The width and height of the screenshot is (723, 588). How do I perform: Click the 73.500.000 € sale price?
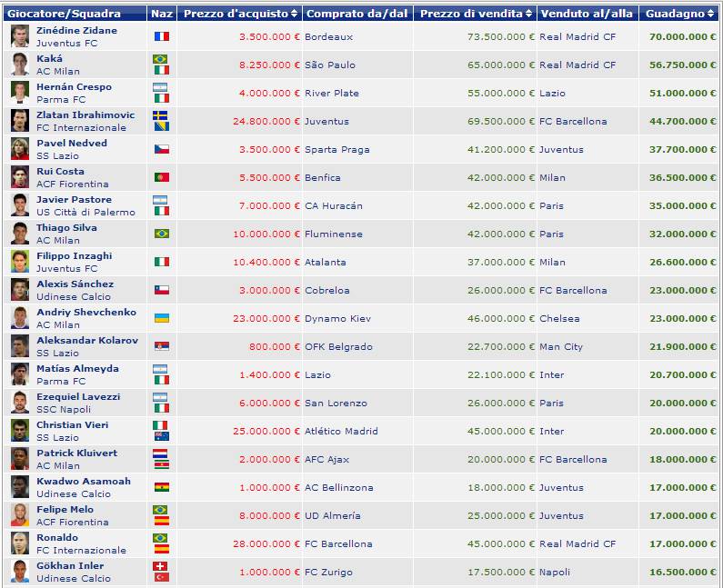coord(501,37)
